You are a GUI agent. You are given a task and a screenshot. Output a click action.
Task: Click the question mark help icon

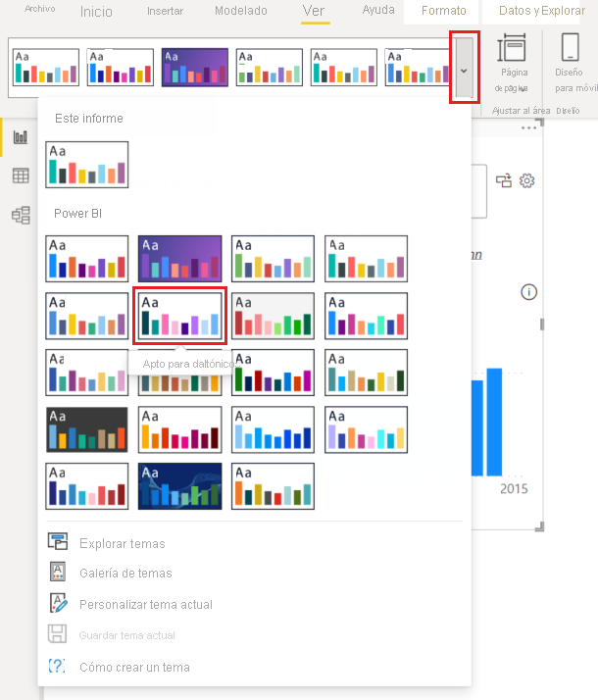click(57, 666)
